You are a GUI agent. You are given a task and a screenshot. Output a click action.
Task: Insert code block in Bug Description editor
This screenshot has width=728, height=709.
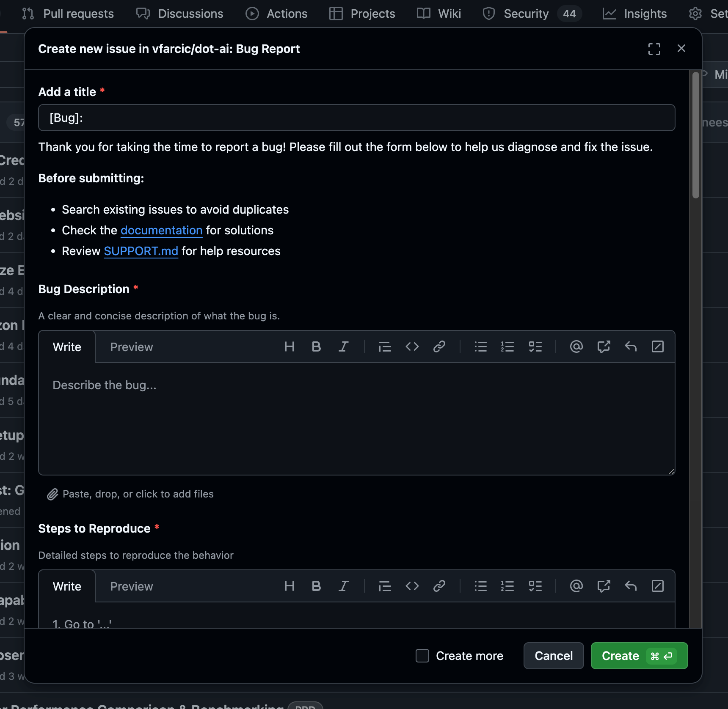[x=412, y=347]
